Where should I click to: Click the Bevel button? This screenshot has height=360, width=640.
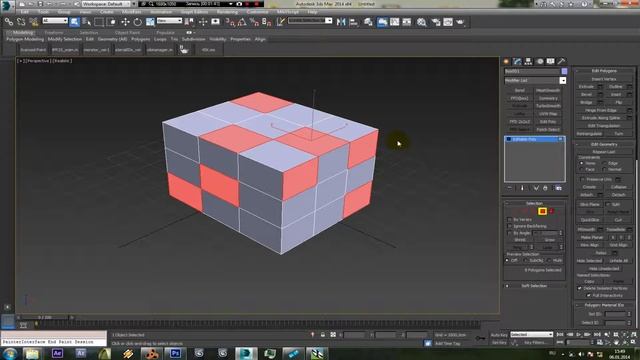586,94
